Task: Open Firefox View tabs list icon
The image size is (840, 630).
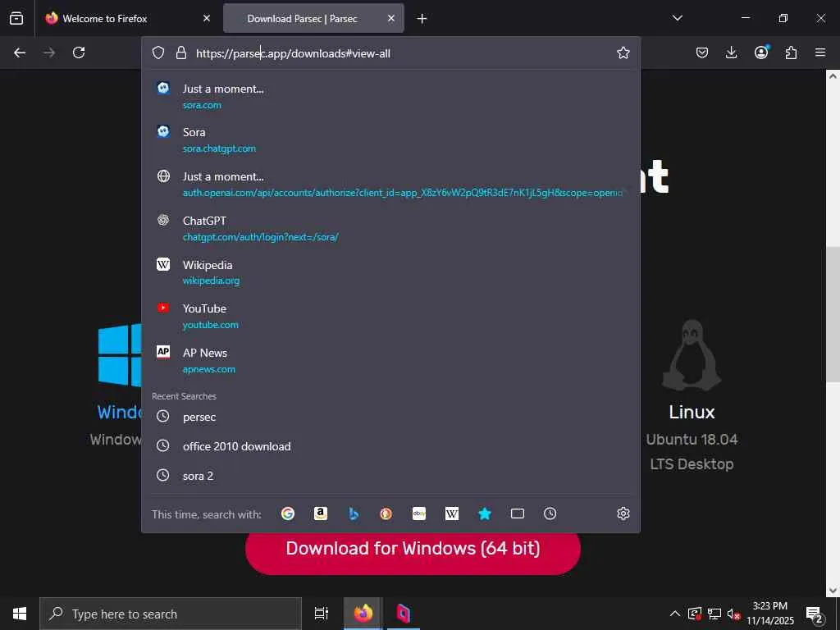Action: tap(16, 18)
